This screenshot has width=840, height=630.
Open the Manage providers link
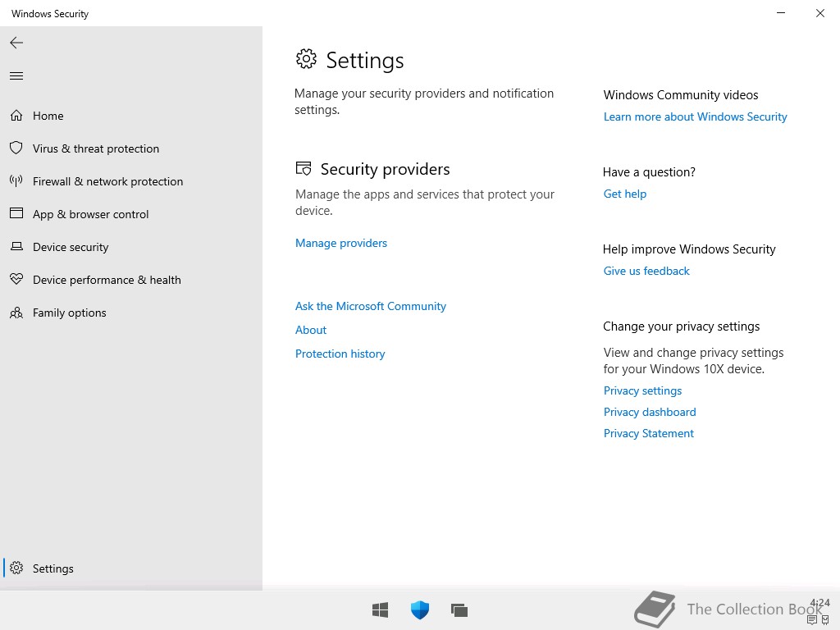(x=341, y=243)
